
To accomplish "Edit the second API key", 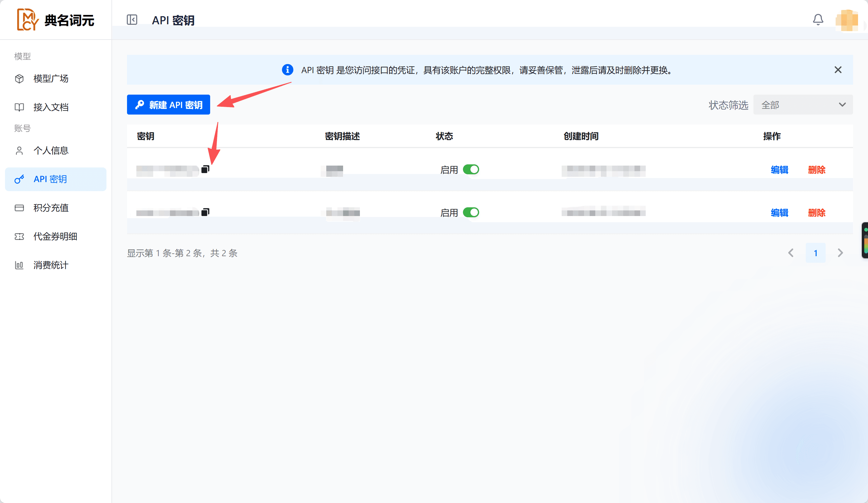I will (x=780, y=213).
